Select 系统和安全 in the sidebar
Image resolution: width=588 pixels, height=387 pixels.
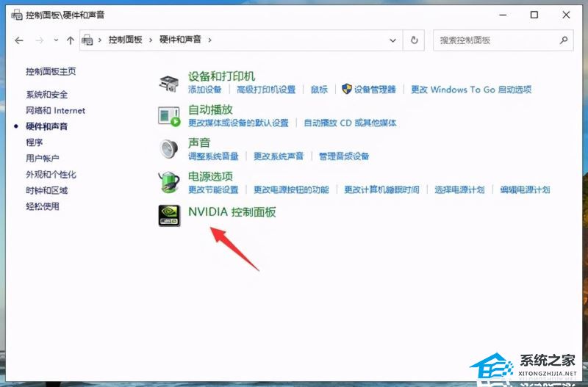pos(46,95)
